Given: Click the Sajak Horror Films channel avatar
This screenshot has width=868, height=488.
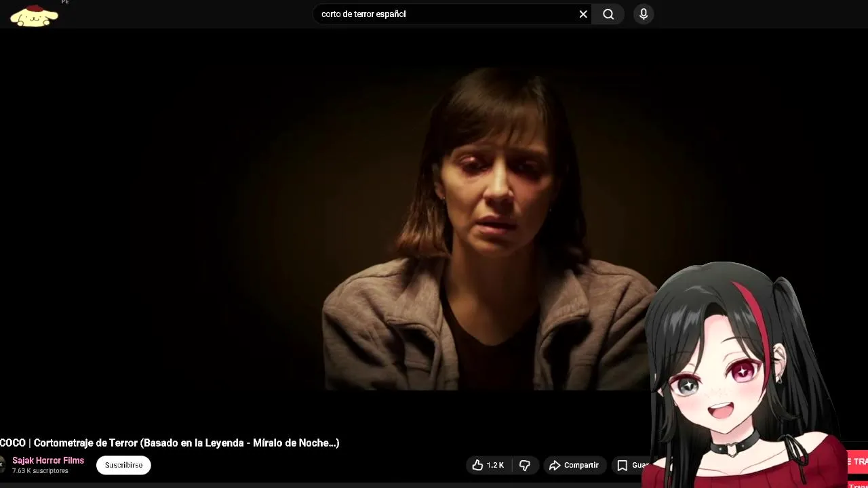Looking at the screenshot, I should (3, 465).
